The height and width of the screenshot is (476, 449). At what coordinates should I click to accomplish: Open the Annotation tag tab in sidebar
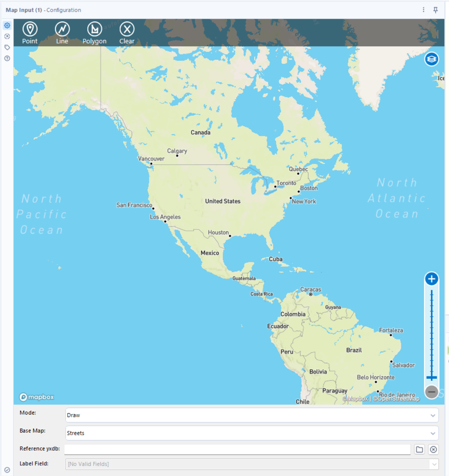[7, 47]
